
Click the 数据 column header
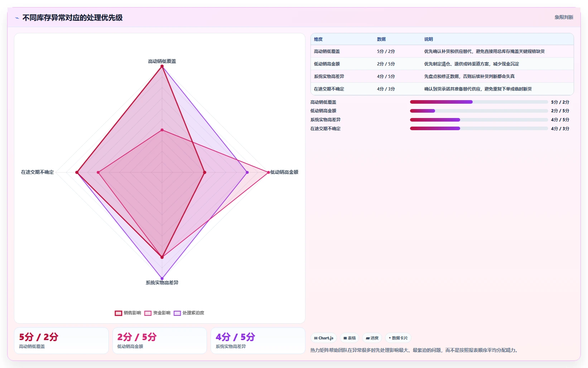(381, 39)
